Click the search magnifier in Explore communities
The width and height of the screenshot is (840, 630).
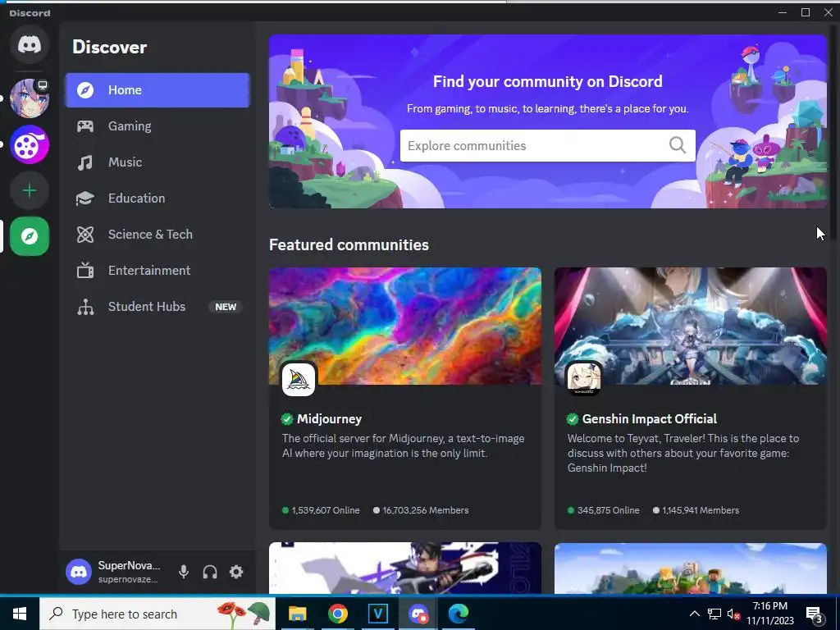pos(678,145)
